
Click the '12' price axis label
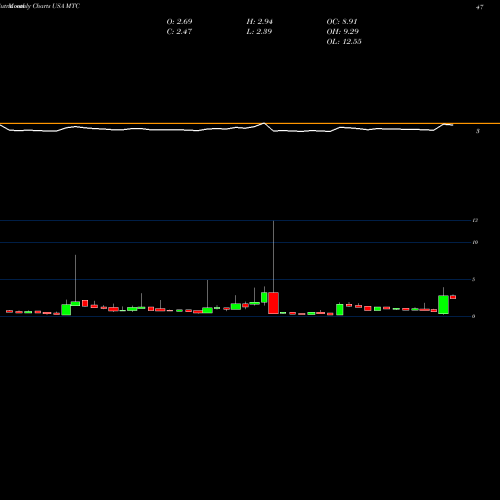point(475,220)
